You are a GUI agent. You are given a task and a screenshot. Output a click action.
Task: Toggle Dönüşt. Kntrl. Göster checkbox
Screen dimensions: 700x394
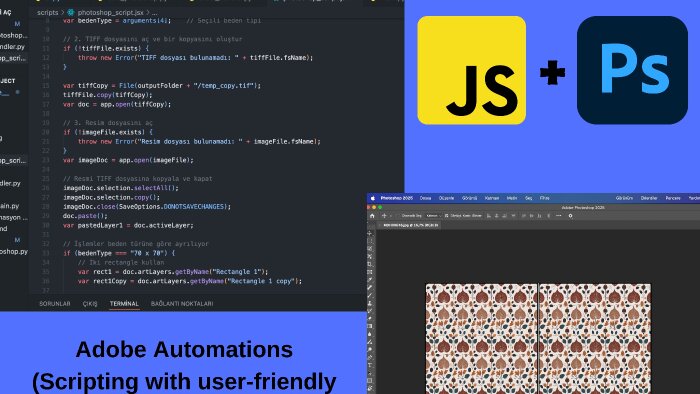tap(446, 216)
